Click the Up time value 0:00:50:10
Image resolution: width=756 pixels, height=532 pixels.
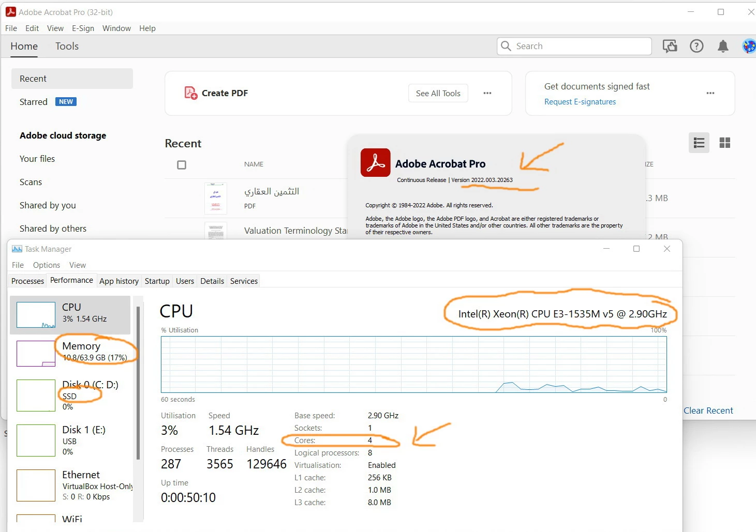coord(188,497)
